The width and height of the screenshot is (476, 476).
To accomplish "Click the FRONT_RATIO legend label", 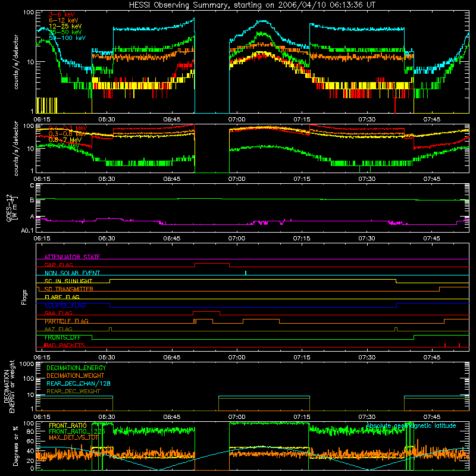I will [68, 425].
